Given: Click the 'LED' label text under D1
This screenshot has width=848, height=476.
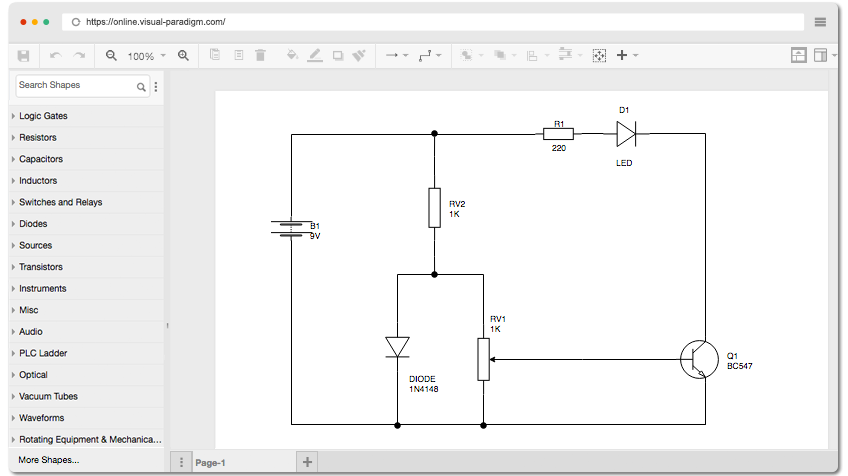Looking at the screenshot, I should (624, 163).
